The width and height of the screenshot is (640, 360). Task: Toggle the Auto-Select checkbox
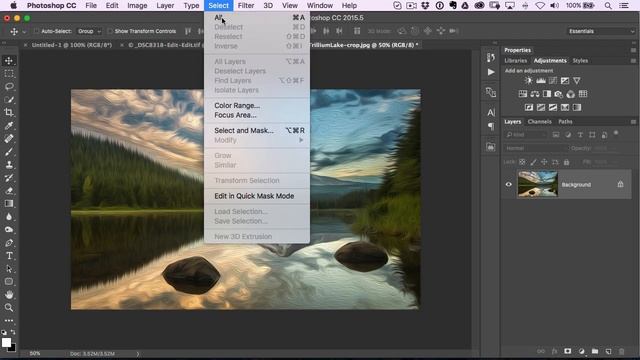tap(36, 31)
